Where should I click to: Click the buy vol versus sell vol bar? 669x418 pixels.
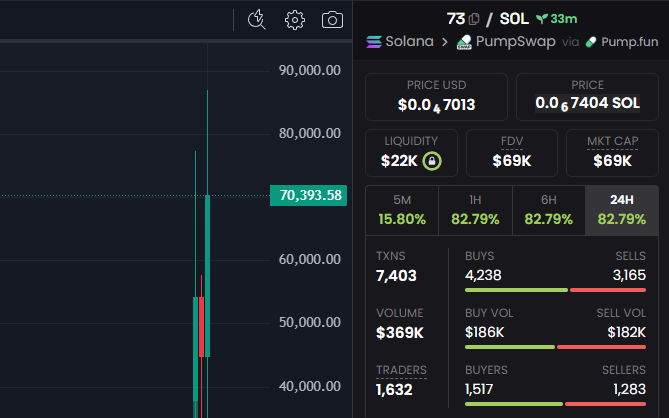(x=556, y=347)
